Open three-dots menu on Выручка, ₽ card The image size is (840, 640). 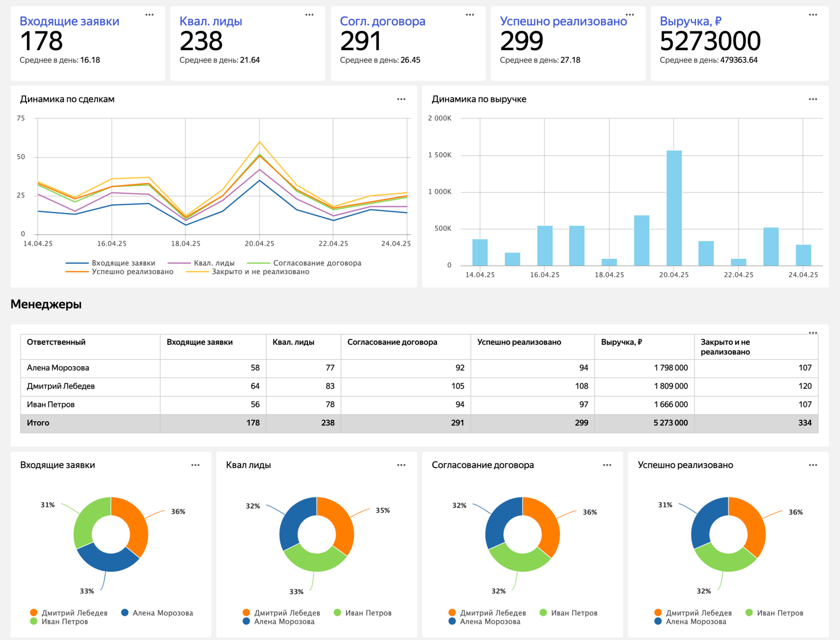pos(813,15)
